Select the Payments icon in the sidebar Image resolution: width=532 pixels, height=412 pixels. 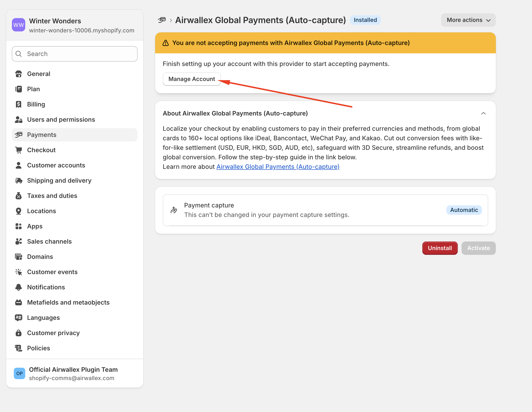(x=19, y=135)
